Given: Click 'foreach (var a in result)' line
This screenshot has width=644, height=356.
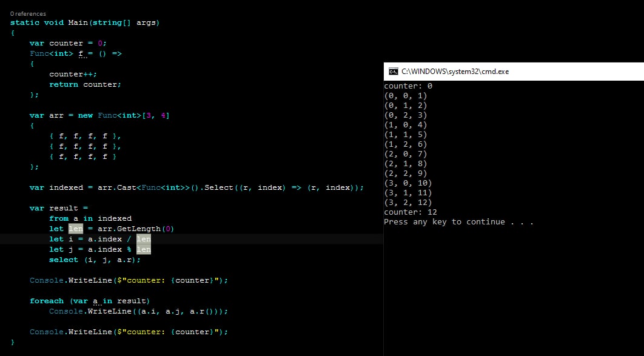Looking at the screenshot, I should pyautogui.click(x=90, y=301).
